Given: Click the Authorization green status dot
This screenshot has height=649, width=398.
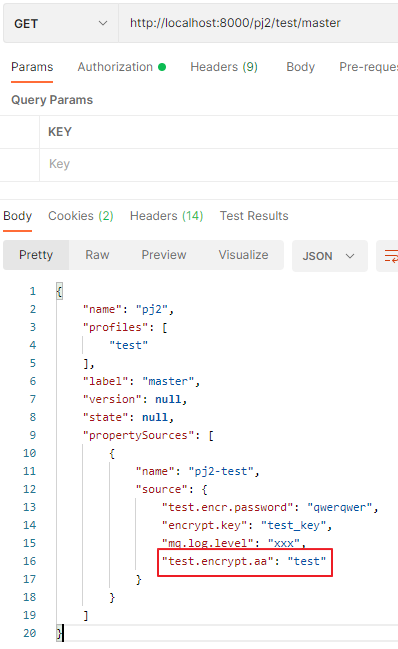Looking at the screenshot, I should pos(162,67).
